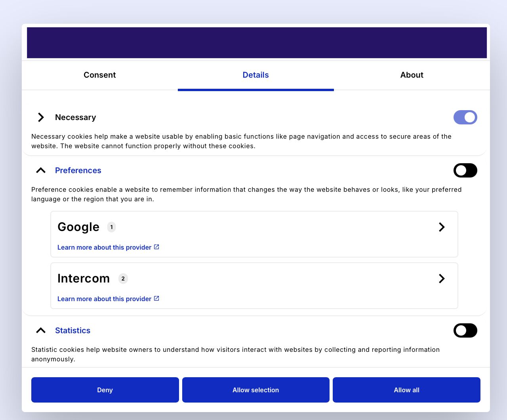Collapse the Preferences category chevron
This screenshot has width=507, height=420.
(x=41, y=170)
